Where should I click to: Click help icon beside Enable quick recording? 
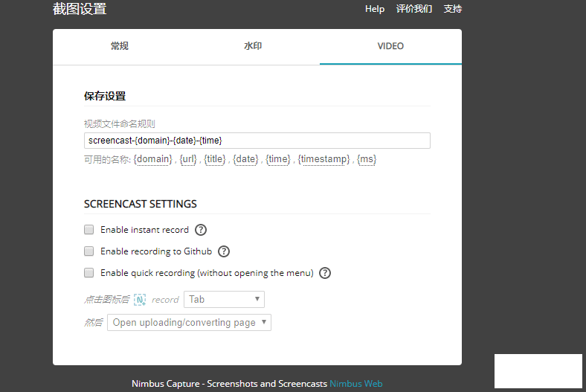[325, 273]
